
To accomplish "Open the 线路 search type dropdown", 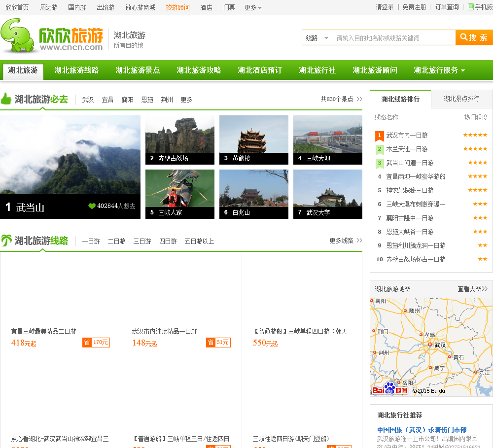I will [317, 38].
